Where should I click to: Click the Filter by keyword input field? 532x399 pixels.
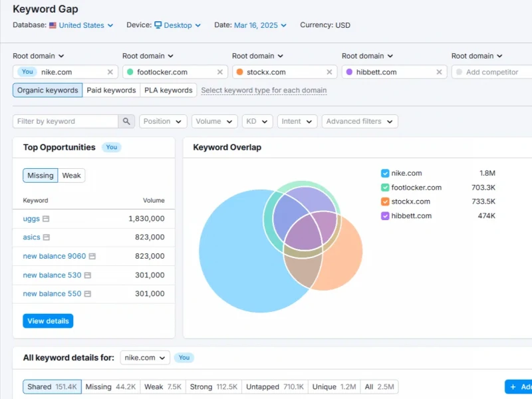(65, 121)
